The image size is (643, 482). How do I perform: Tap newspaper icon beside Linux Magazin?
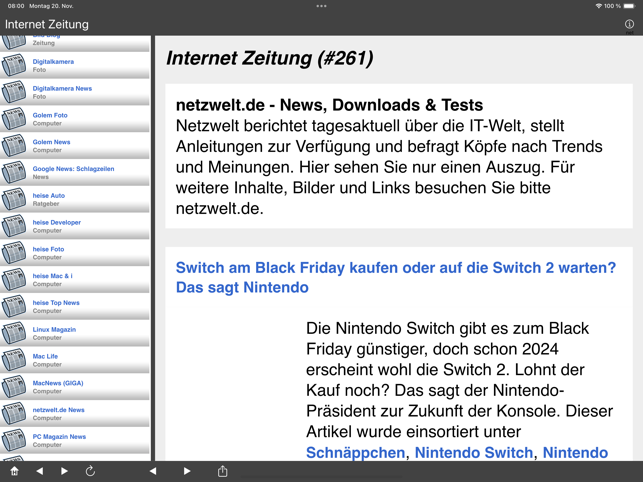tap(14, 333)
